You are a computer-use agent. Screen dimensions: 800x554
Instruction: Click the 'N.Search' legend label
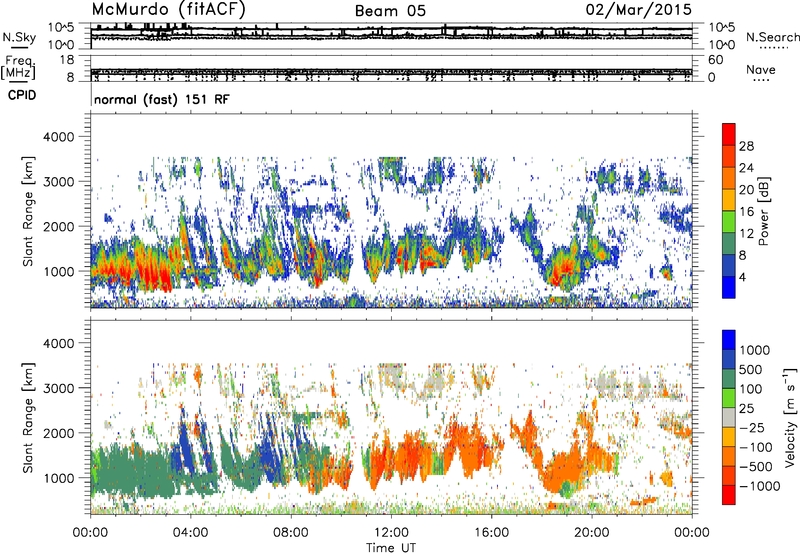(772, 37)
